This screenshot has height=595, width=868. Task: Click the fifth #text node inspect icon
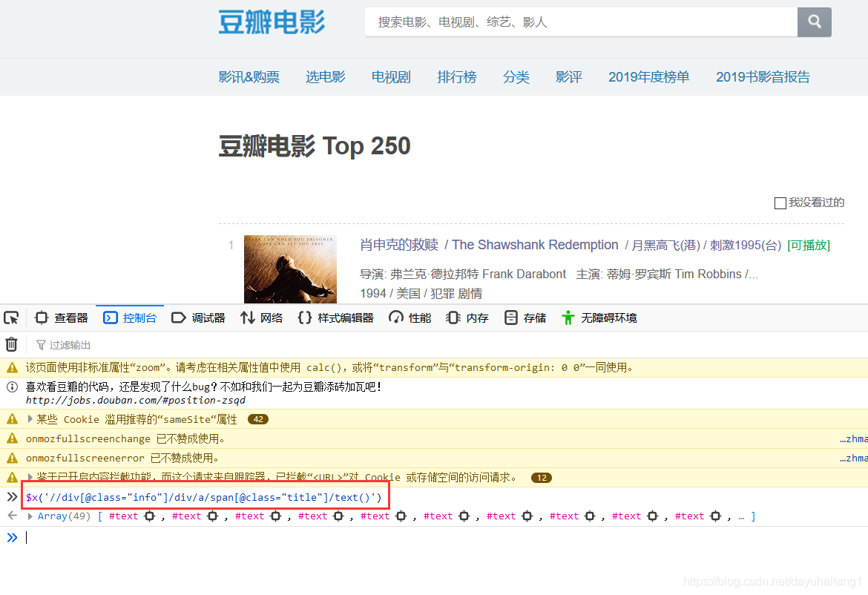tap(401, 516)
